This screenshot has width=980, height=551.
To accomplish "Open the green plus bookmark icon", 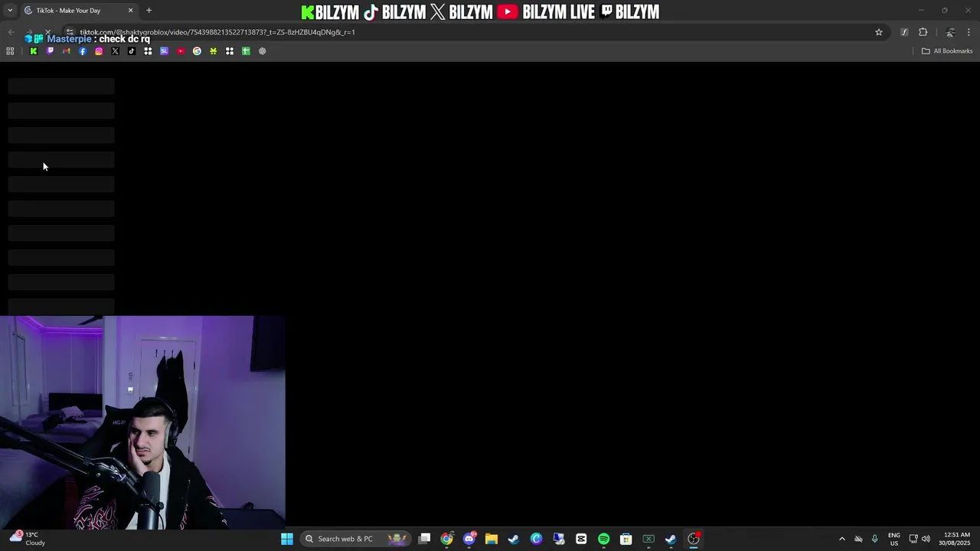I will [246, 51].
